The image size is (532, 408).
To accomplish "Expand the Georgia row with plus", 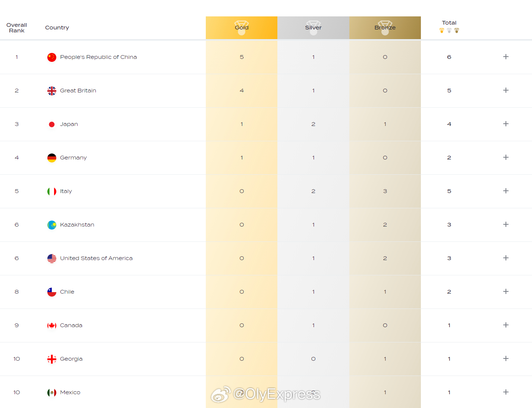I will [x=506, y=358].
